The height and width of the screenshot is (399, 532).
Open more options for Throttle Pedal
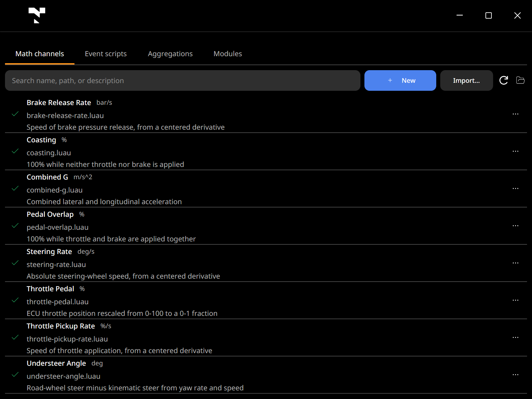515,300
